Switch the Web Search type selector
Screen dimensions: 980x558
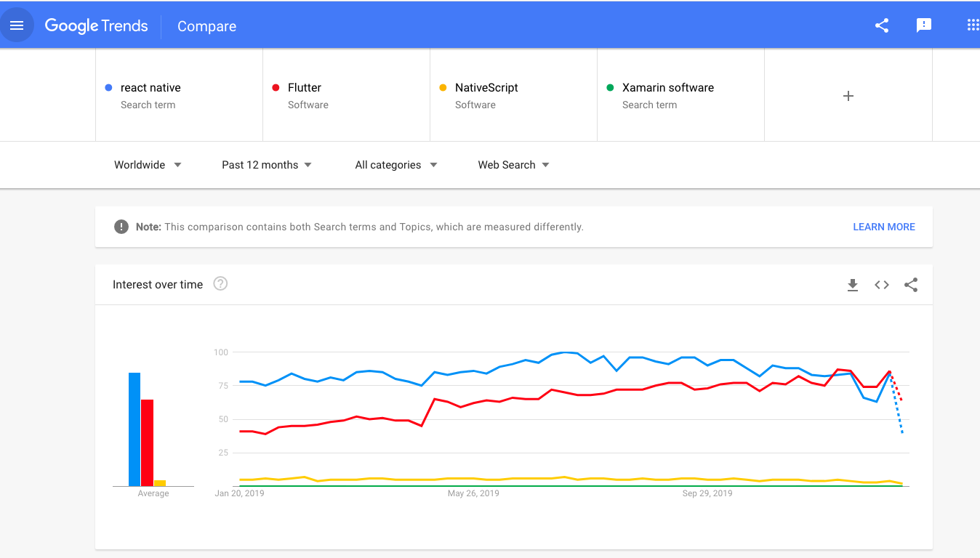click(513, 165)
